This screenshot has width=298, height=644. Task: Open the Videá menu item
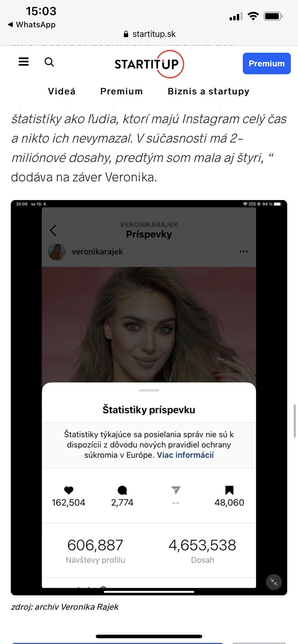(x=62, y=91)
